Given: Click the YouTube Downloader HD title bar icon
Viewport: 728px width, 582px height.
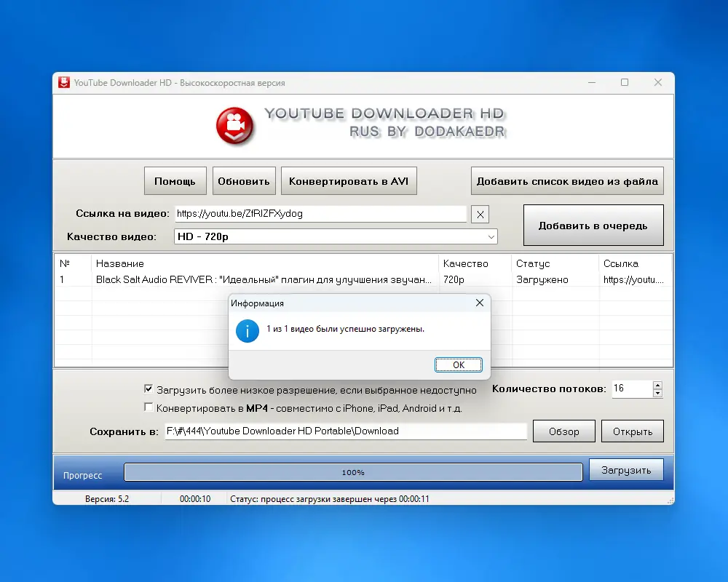Looking at the screenshot, I should tap(64, 83).
